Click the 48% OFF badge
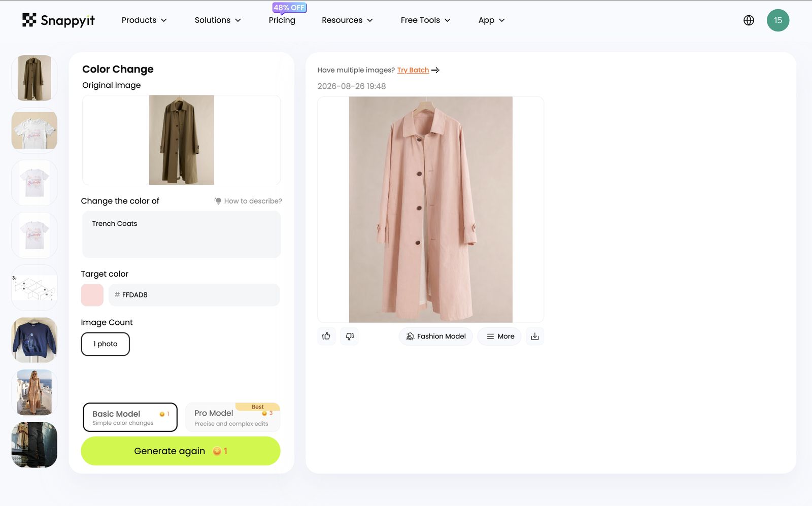Screen dimensions: 812x506 click(289, 8)
